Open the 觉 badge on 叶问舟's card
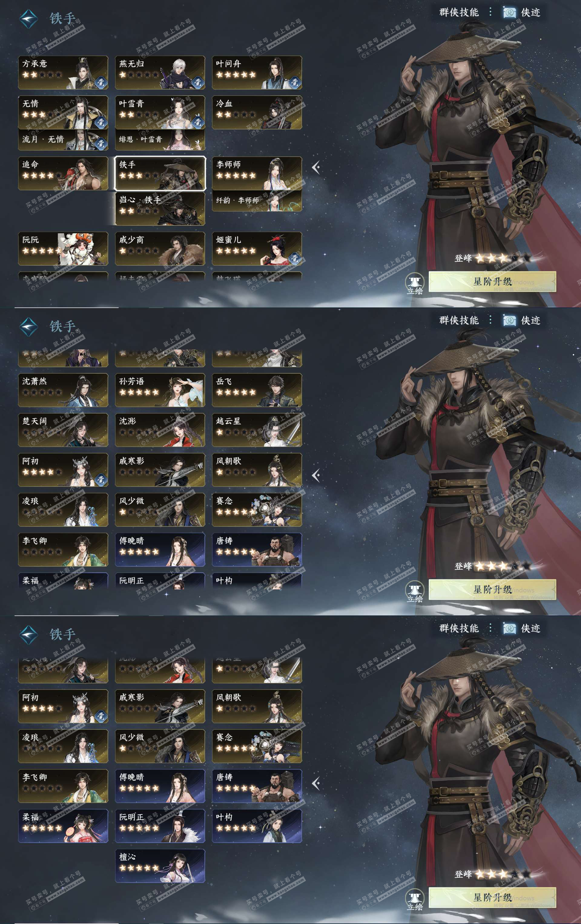This screenshot has width=581, height=924. pos(295,82)
